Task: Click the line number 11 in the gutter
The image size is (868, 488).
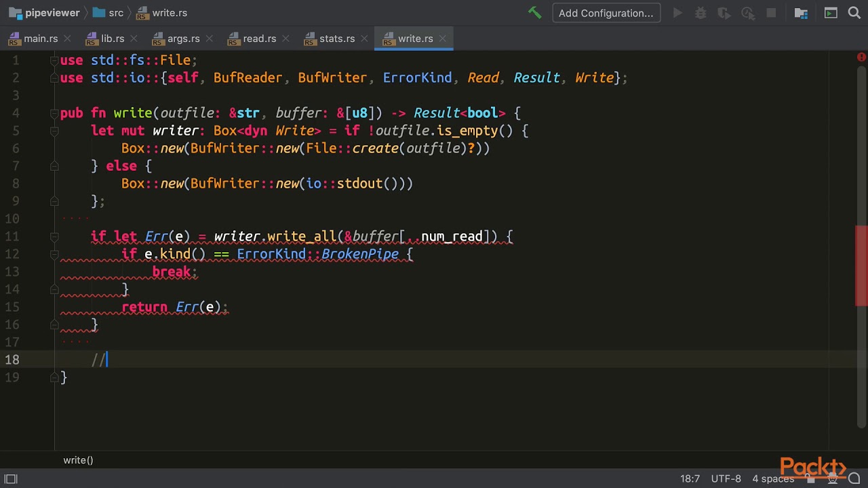Action: pos(12,237)
